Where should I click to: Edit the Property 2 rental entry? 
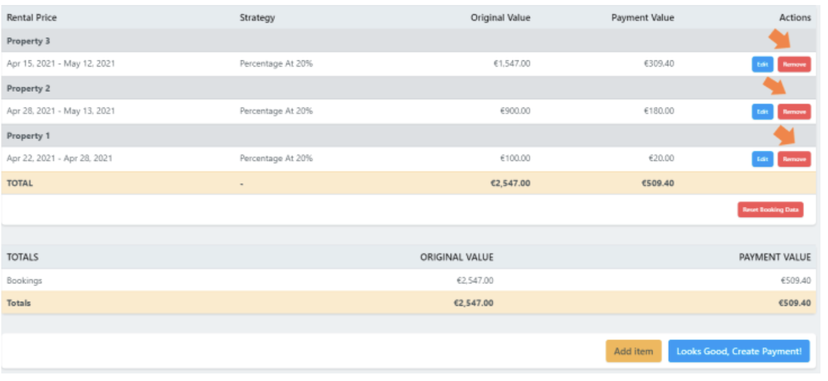[x=763, y=112]
